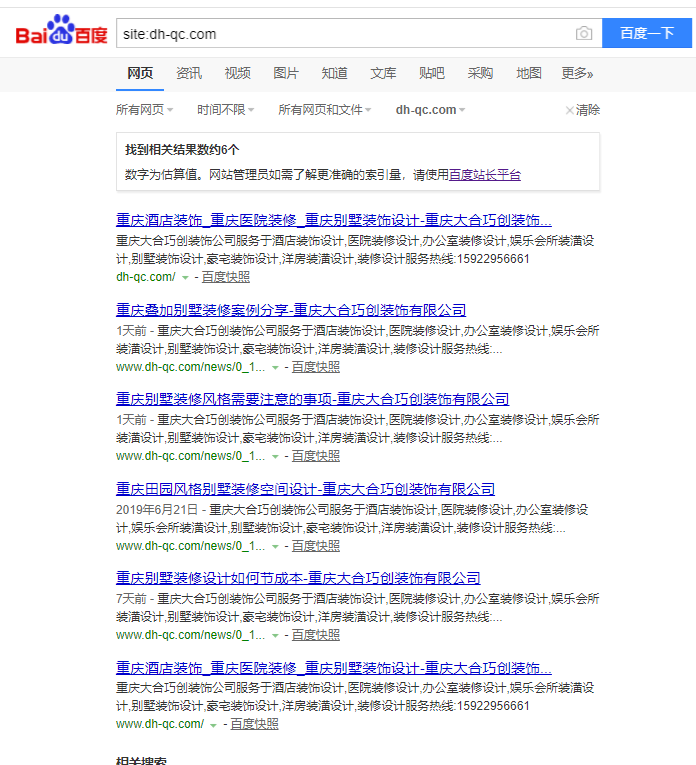Screen dimensions: 696x765
Task: Open the 地图 tab
Action: point(529,73)
